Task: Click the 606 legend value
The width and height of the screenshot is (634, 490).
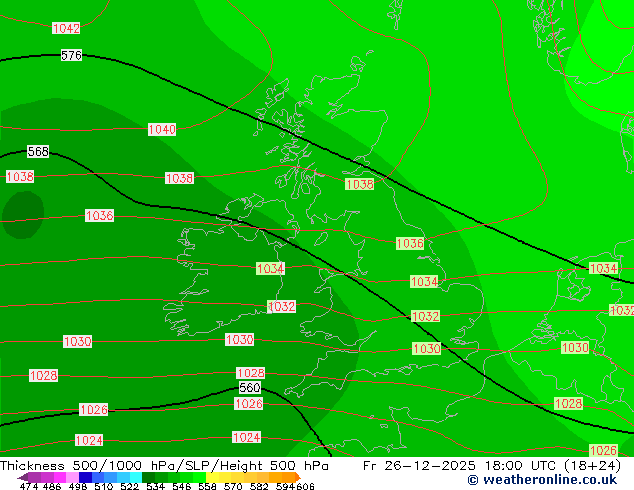Action: [x=305, y=486]
